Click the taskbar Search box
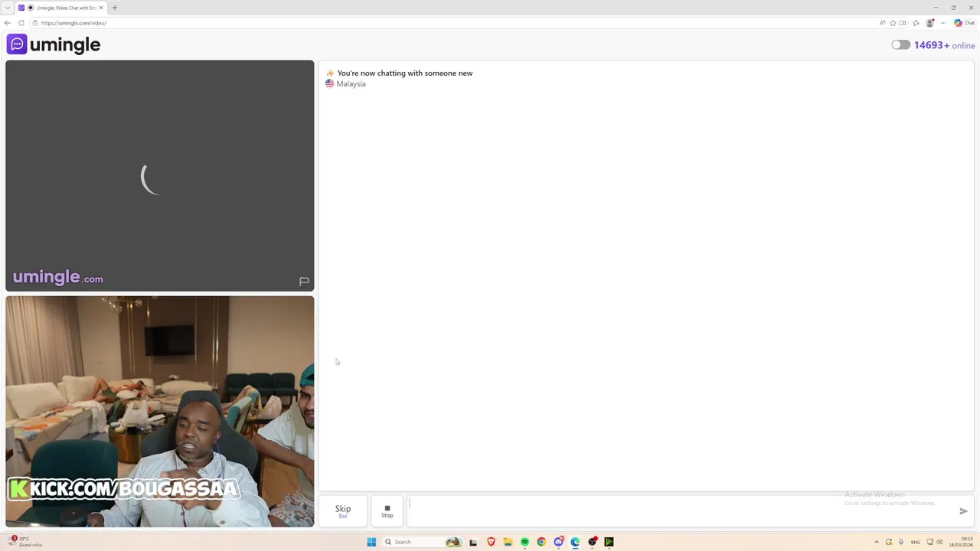Image resolution: width=980 pixels, height=551 pixels. [423, 542]
